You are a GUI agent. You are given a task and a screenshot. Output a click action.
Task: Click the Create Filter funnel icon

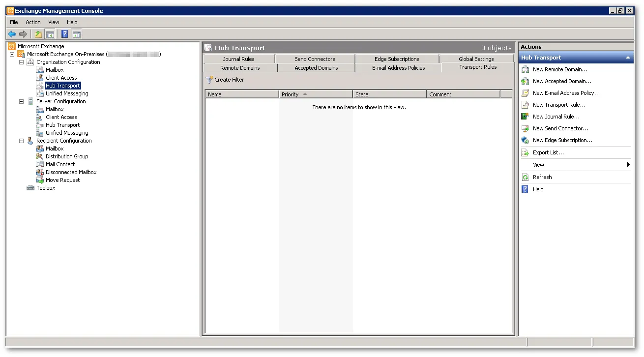point(209,80)
